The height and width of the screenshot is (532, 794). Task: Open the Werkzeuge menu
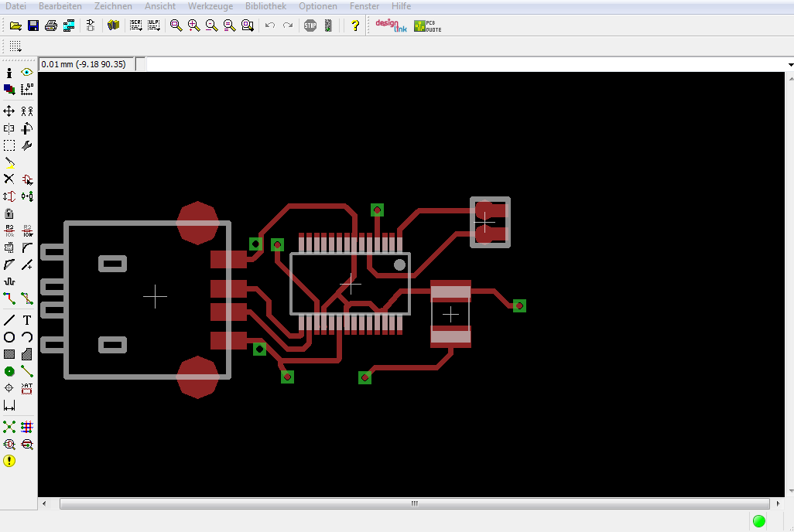tap(210, 6)
